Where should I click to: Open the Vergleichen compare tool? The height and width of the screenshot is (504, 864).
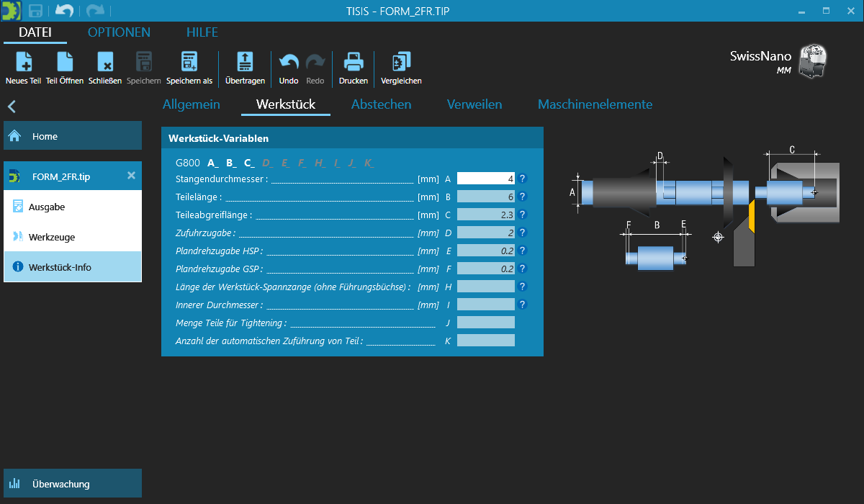401,63
